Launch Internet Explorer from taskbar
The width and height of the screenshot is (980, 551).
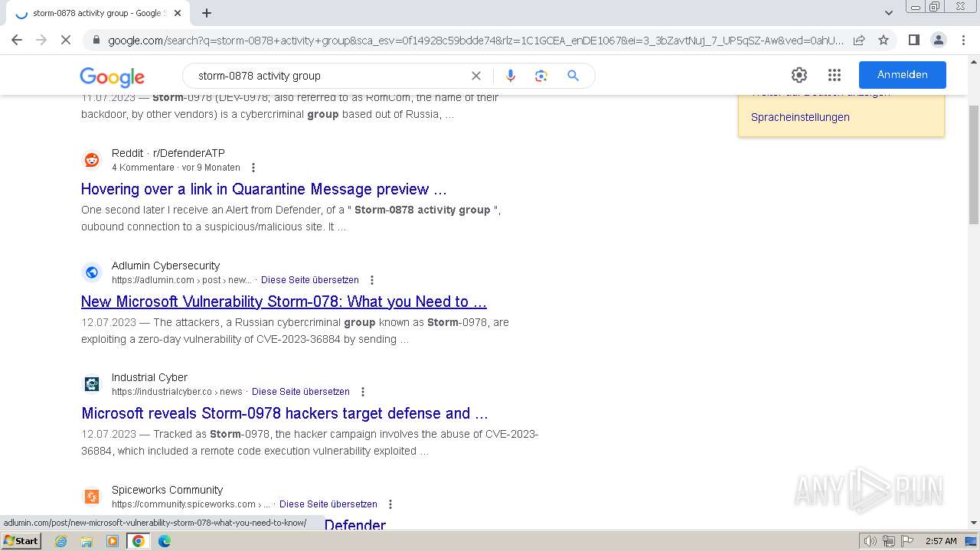click(61, 541)
